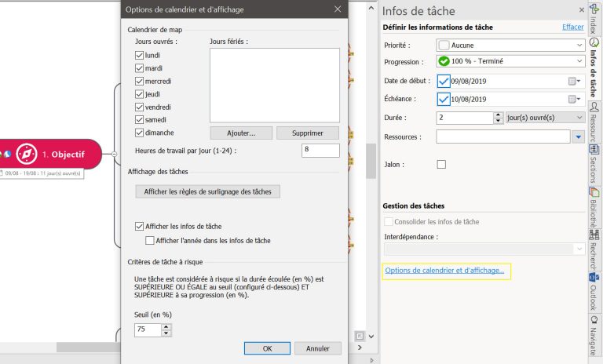Enable the Jalon checkbox
Screen dimensions: 603x364
tap(441, 164)
